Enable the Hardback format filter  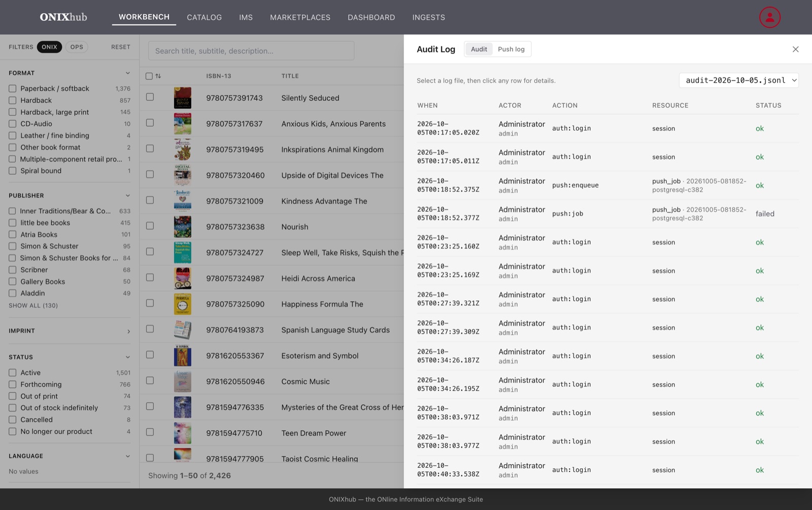pos(13,101)
